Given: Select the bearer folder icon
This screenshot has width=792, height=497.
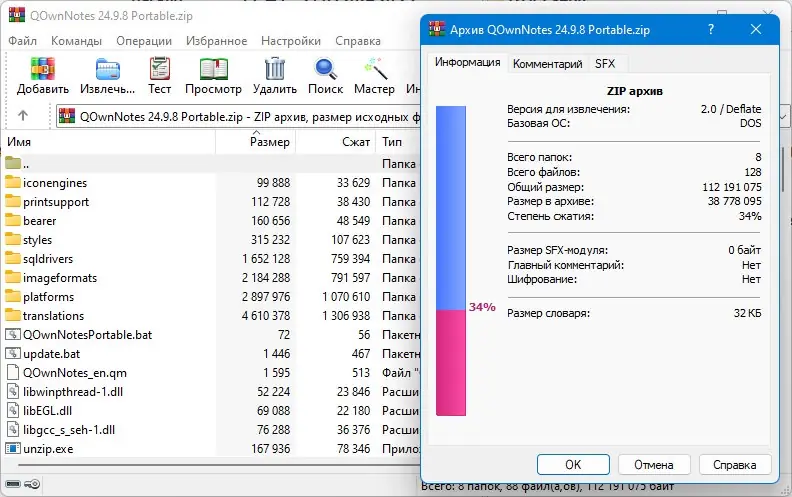Looking at the screenshot, I should point(13,220).
